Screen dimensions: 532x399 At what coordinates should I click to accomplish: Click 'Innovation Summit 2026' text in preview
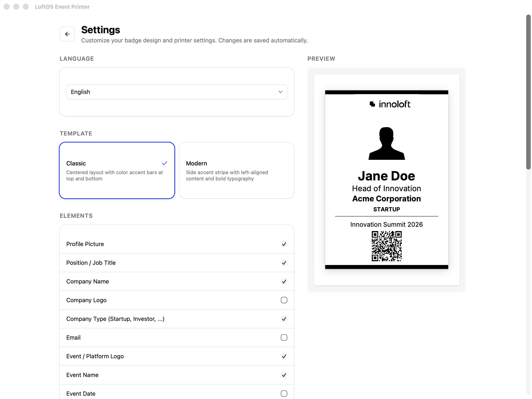(387, 224)
